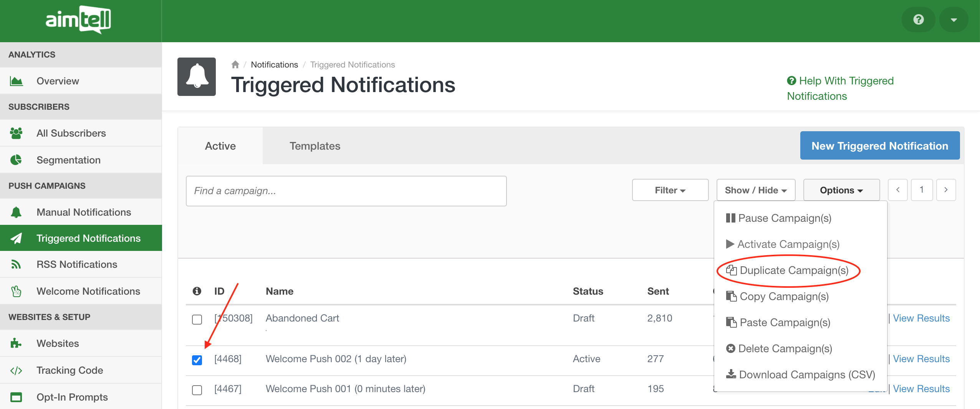
Task: Click the aimtell logo
Action: click(78, 20)
